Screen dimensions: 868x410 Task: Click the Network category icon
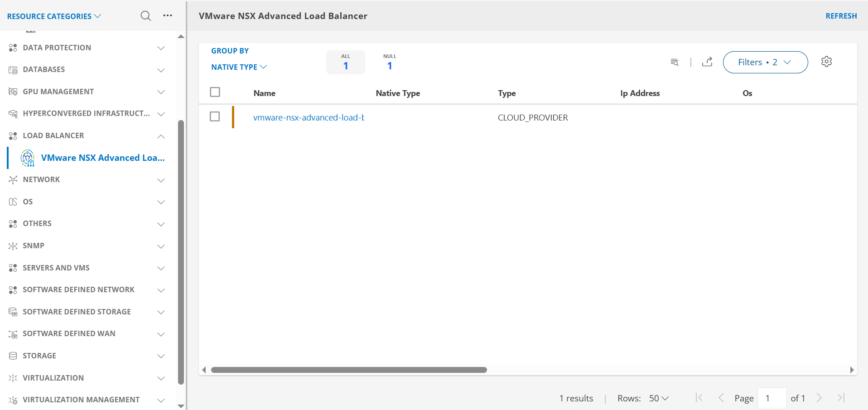(x=13, y=179)
